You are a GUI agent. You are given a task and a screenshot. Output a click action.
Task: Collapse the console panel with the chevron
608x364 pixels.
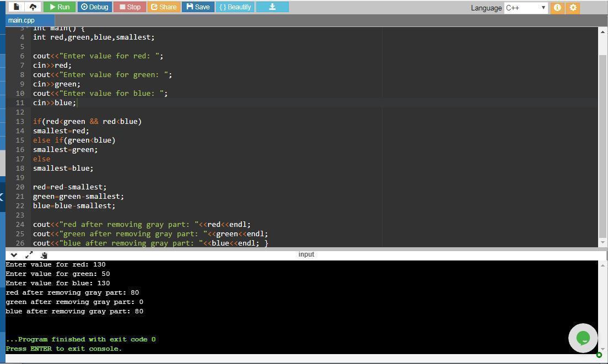click(14, 254)
